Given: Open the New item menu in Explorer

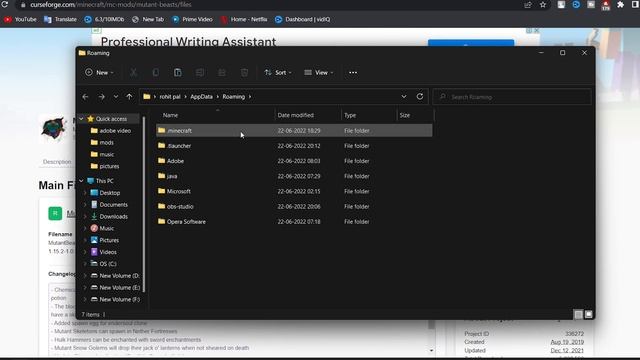Looking at the screenshot, I should tap(99, 73).
